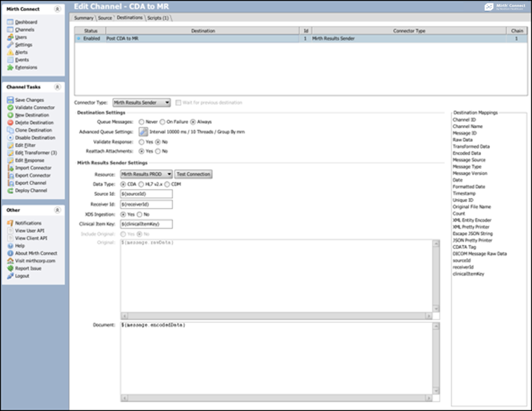
Task: Click the Delete Destination red icon
Action: [10, 123]
